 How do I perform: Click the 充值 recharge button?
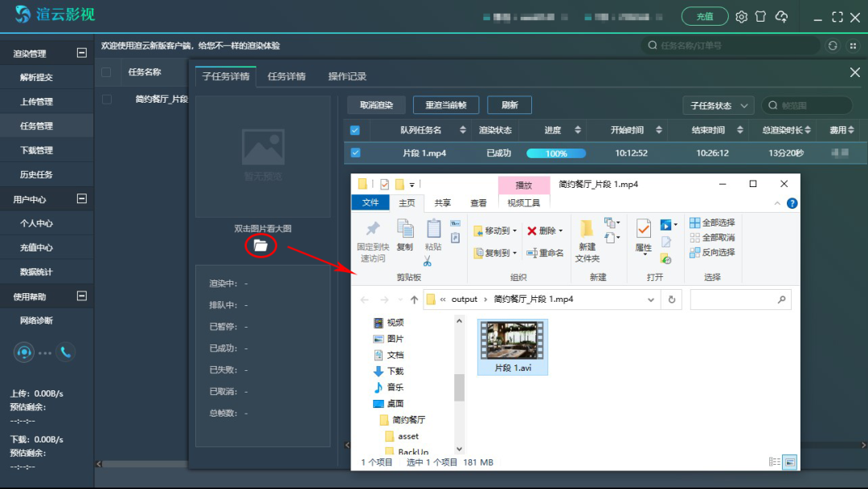click(x=704, y=17)
